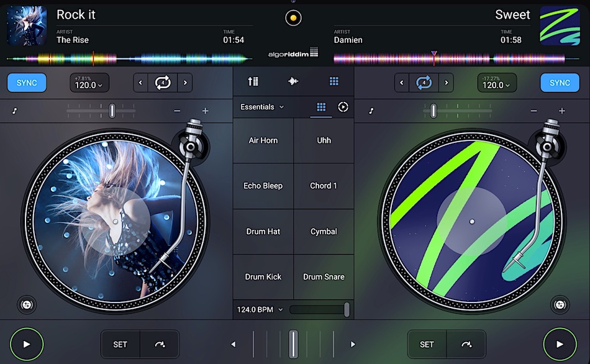Switch sampler to pad grid view
This screenshot has height=364, width=590.
(321, 107)
